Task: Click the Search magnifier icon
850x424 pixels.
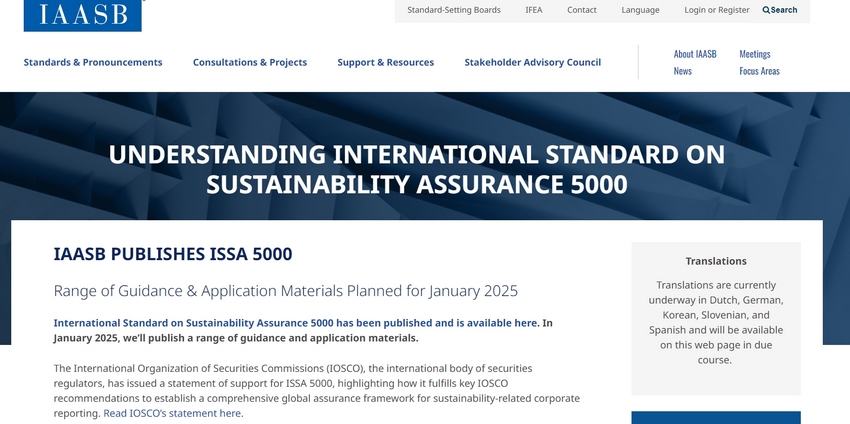Action: tap(767, 10)
